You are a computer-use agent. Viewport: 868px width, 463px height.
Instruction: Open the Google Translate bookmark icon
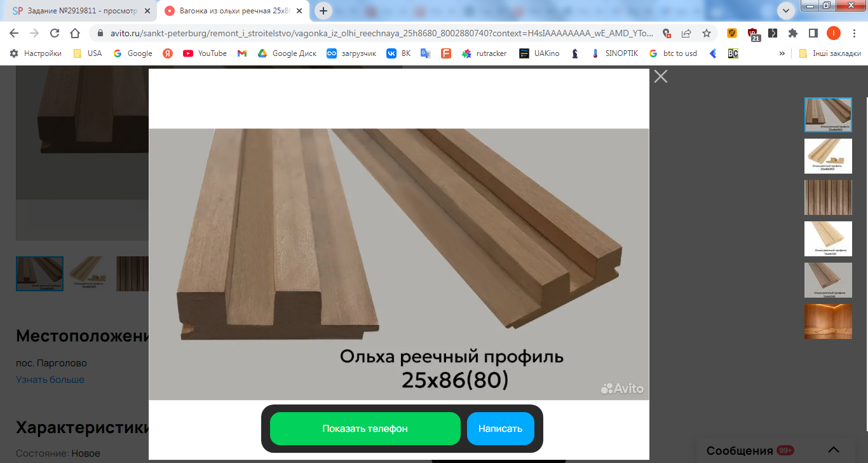pos(426,53)
